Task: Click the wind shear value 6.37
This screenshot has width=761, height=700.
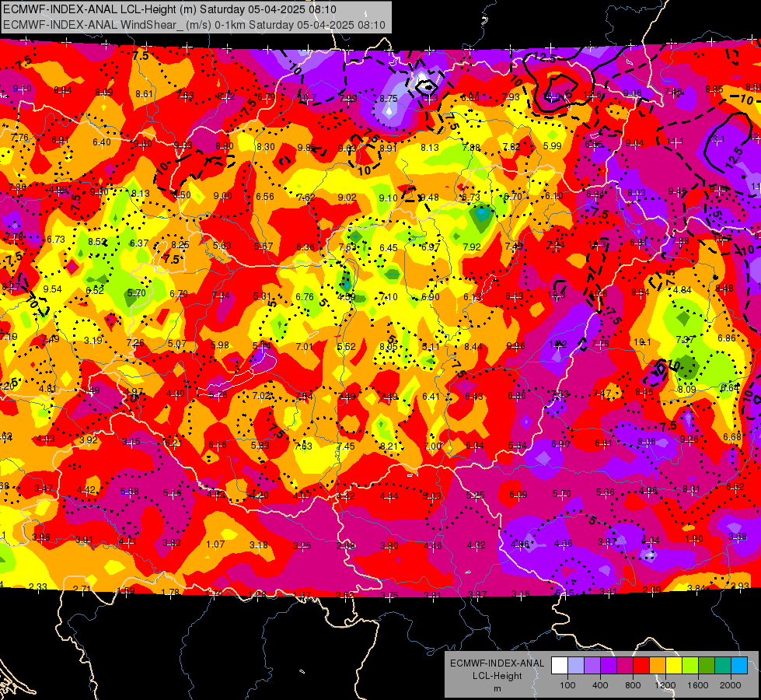Action: pyautogui.click(x=139, y=243)
